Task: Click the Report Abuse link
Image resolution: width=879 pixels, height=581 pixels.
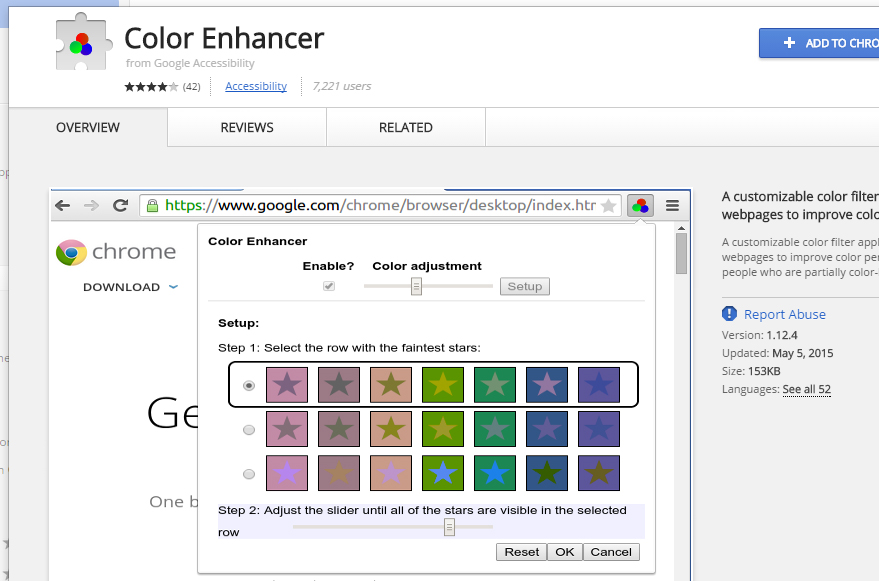Action: pyautogui.click(x=784, y=314)
